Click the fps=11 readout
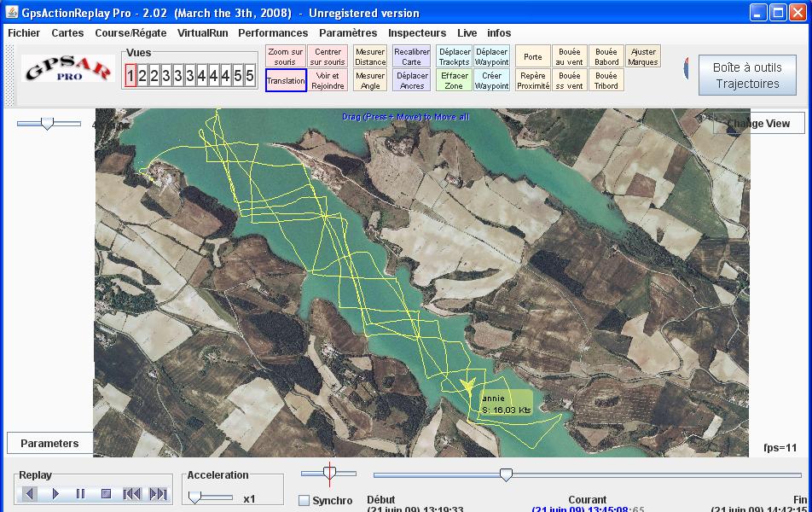 coord(780,448)
